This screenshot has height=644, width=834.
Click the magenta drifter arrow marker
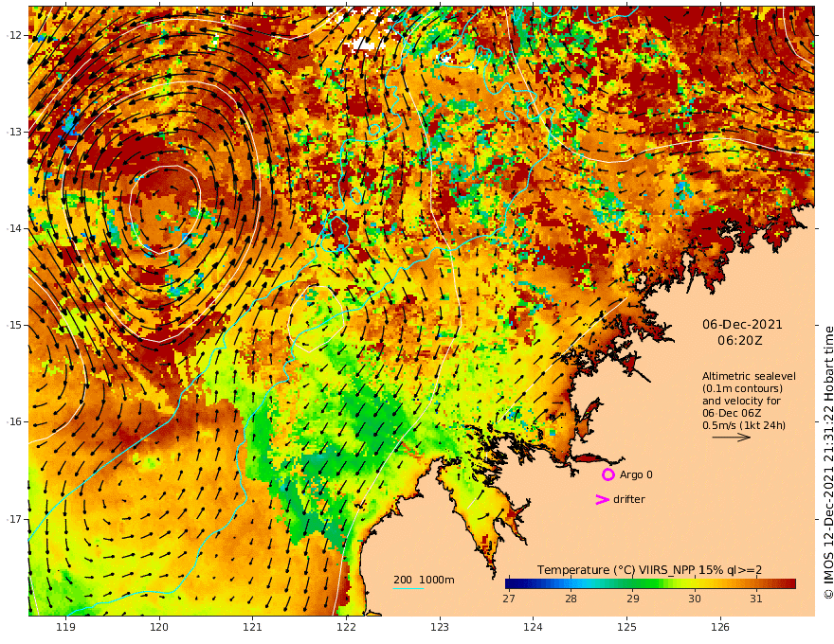(602, 499)
